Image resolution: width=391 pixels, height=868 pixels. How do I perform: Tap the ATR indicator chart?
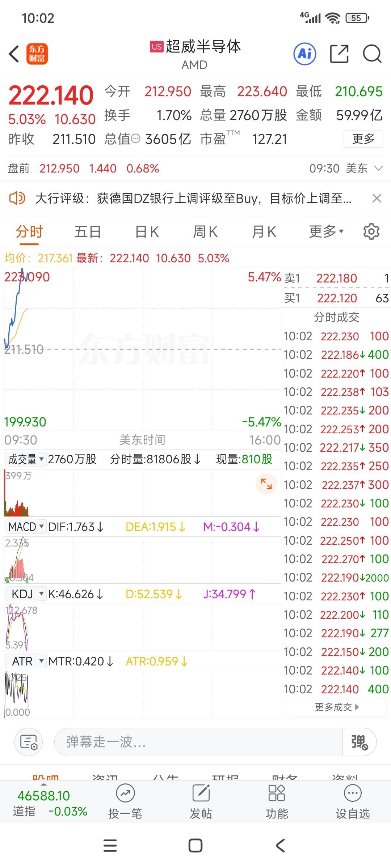[x=143, y=694]
